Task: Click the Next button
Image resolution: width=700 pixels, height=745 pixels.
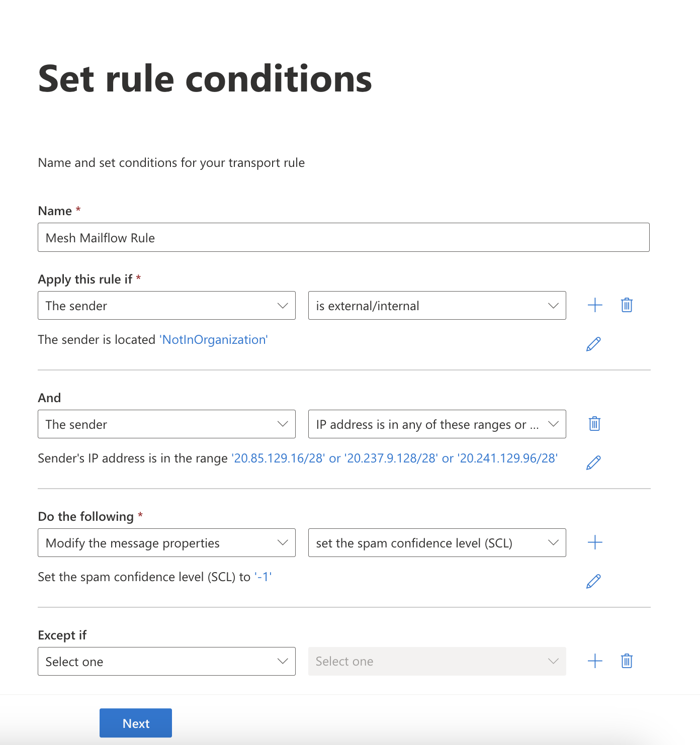Action: click(136, 723)
